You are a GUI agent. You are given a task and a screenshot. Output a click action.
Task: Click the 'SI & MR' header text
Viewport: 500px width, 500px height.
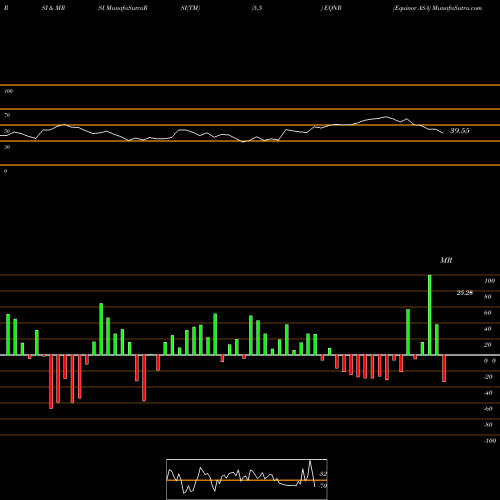point(53,8)
